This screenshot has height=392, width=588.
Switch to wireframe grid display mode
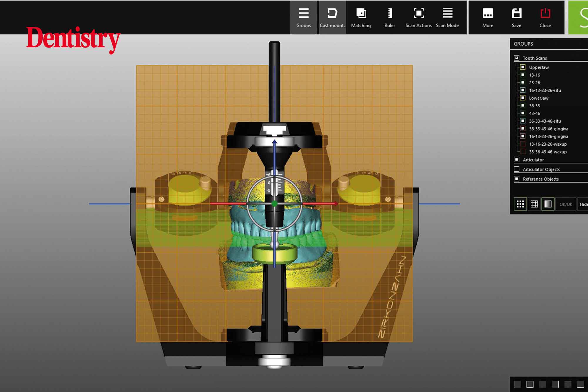(x=534, y=204)
